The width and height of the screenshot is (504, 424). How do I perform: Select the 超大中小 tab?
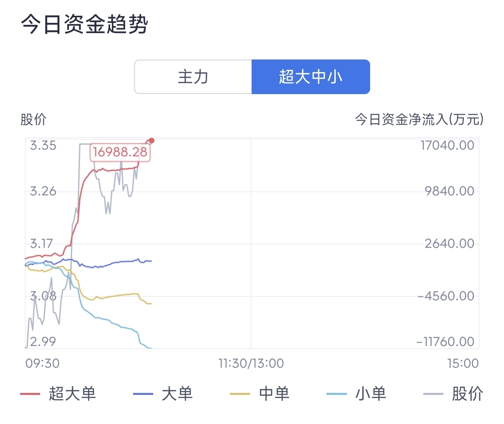tap(311, 77)
